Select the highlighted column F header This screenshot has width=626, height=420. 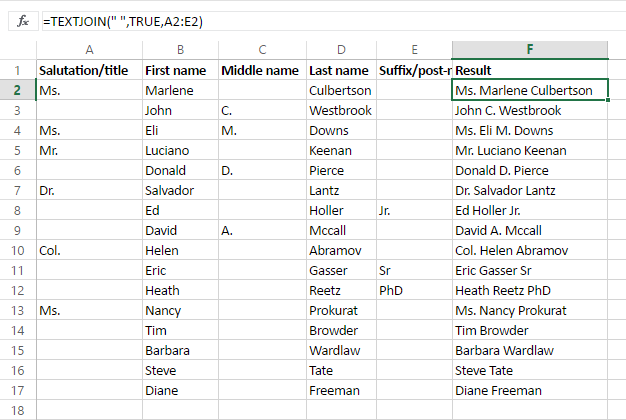pyautogui.click(x=529, y=50)
